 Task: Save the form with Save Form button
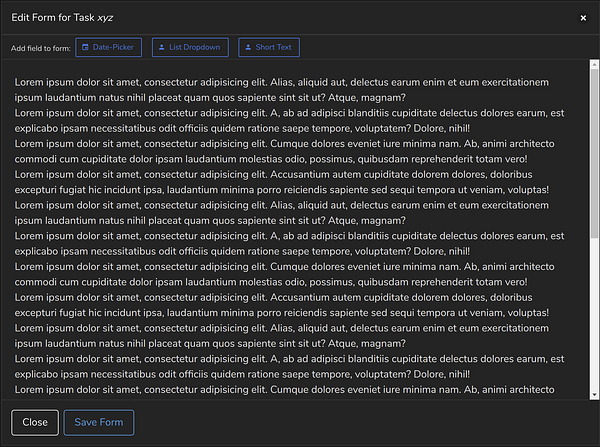[x=99, y=423]
